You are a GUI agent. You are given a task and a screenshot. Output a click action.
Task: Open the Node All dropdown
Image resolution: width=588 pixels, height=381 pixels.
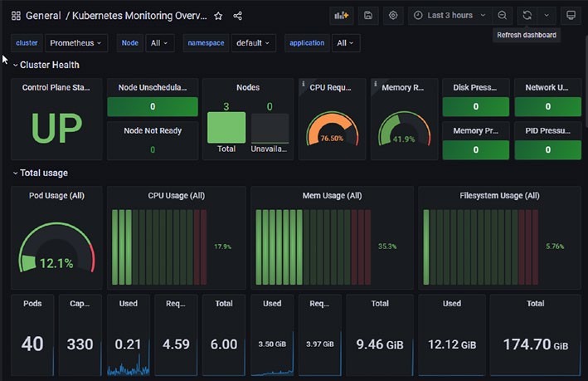pyautogui.click(x=160, y=43)
